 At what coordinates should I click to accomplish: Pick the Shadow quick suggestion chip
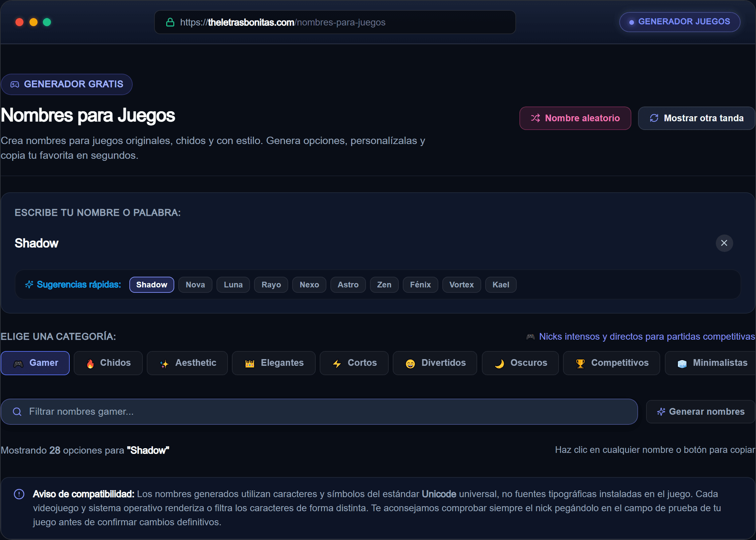coord(152,285)
